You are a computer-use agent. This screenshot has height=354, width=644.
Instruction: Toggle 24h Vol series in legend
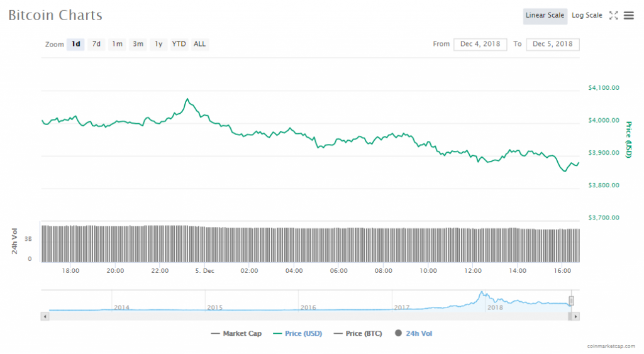[x=414, y=333]
